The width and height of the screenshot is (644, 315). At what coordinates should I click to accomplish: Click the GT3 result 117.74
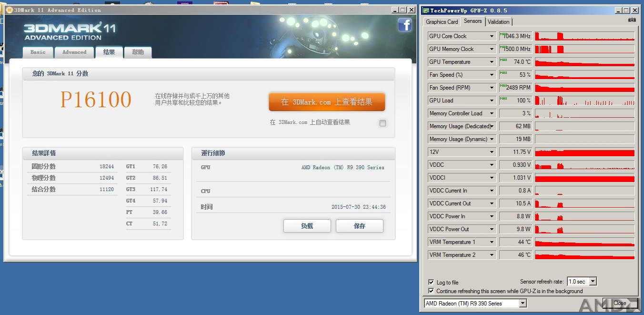click(159, 190)
